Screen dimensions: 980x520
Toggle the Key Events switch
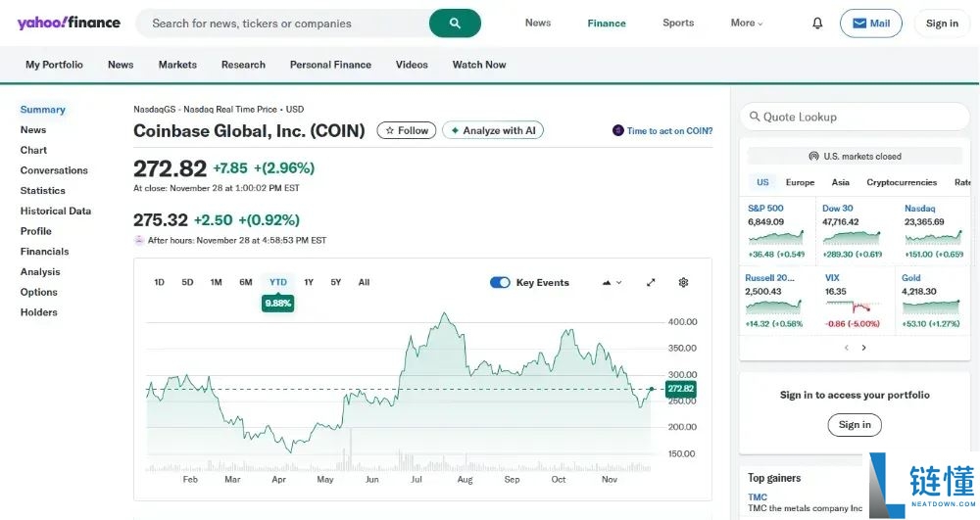click(500, 282)
